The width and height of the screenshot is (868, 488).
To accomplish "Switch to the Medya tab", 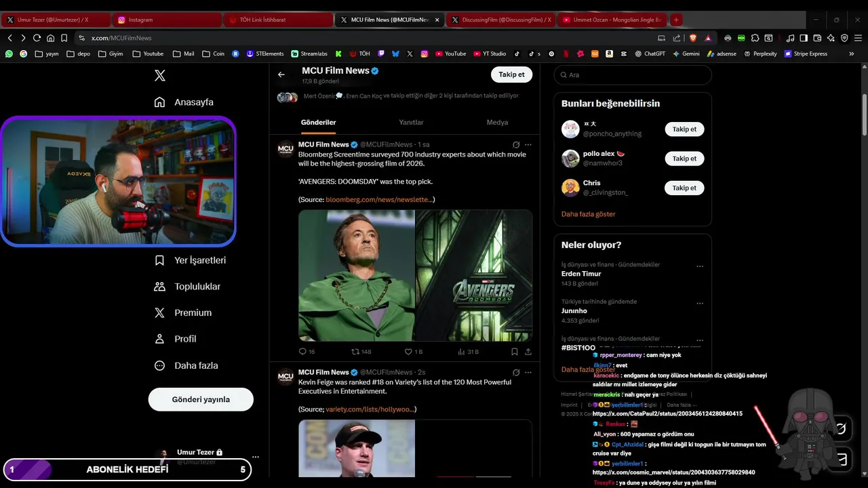I will 497,123.
